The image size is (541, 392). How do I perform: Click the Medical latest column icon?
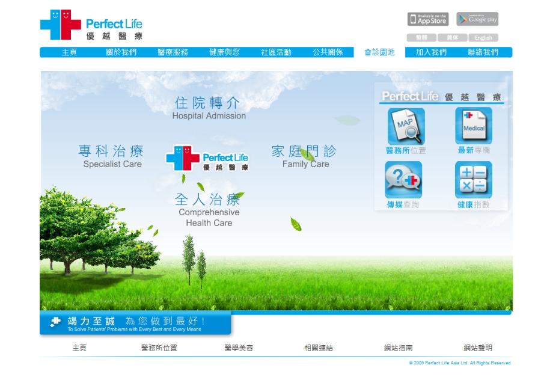click(x=474, y=126)
